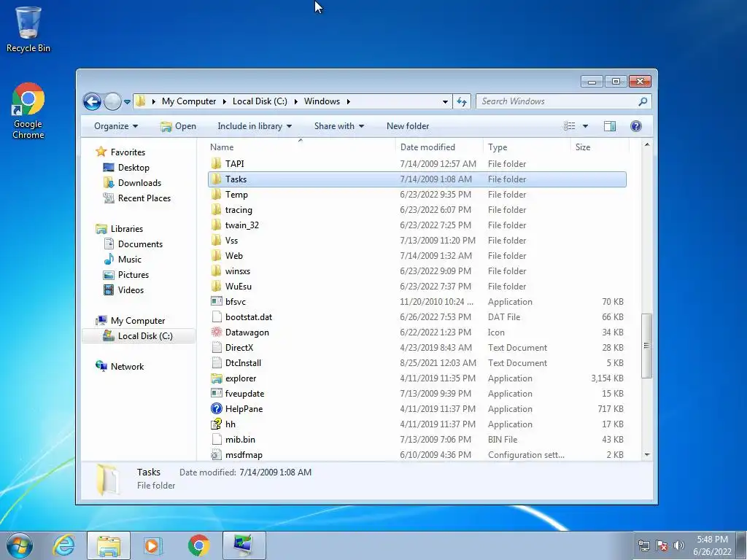
Task: Launch Google Chrome from desktop shortcut
Action: point(28,111)
